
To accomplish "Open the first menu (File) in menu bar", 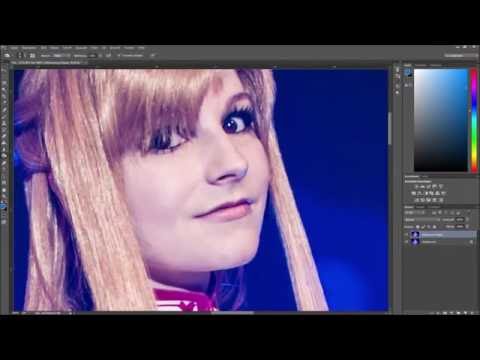I will tap(14, 48).
